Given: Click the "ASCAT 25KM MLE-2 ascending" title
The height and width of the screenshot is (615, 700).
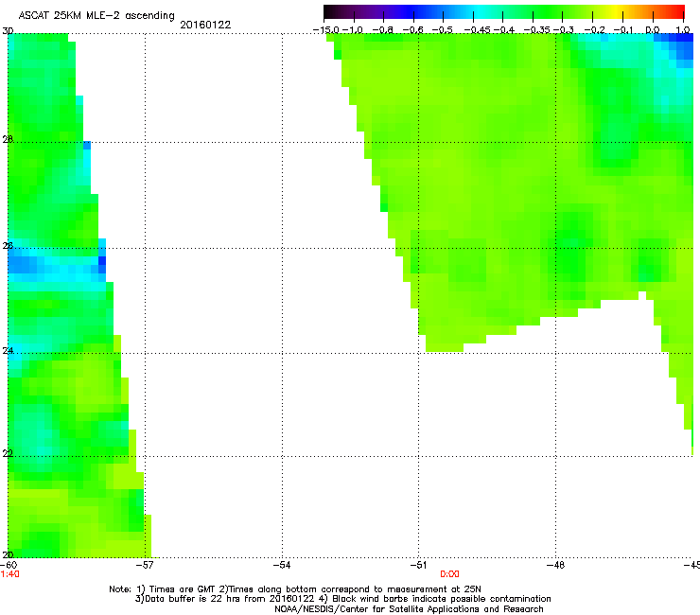Looking at the screenshot, I should coord(96,15).
